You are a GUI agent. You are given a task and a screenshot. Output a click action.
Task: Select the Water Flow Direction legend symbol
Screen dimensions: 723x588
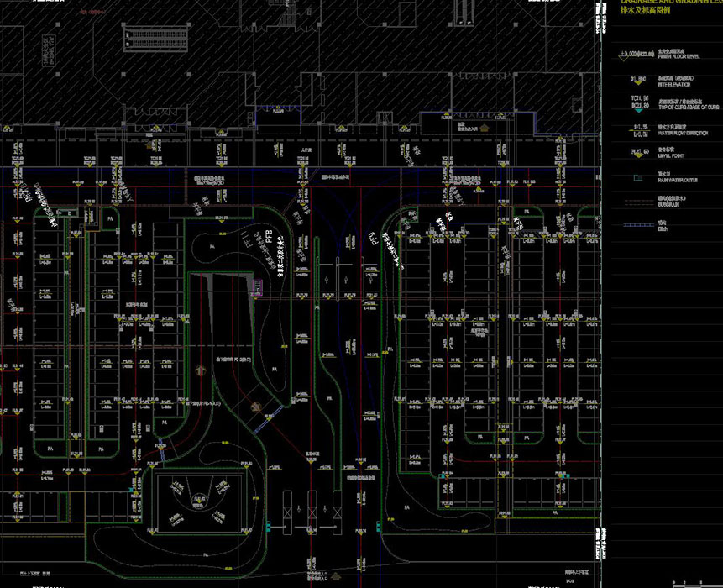coord(636,129)
